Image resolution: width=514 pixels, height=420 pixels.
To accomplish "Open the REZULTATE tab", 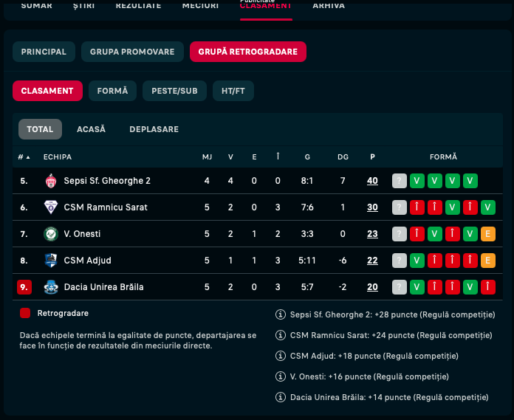I will tap(138, 5).
